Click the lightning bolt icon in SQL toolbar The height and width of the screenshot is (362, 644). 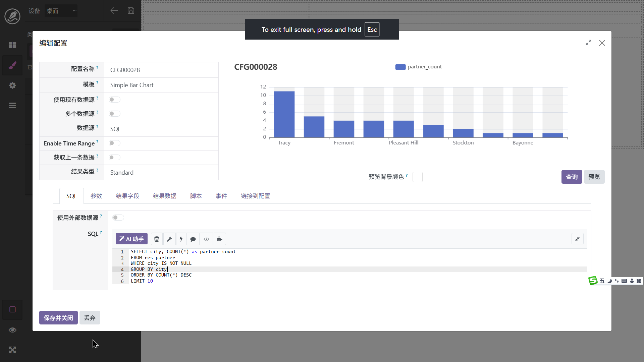tap(181, 239)
